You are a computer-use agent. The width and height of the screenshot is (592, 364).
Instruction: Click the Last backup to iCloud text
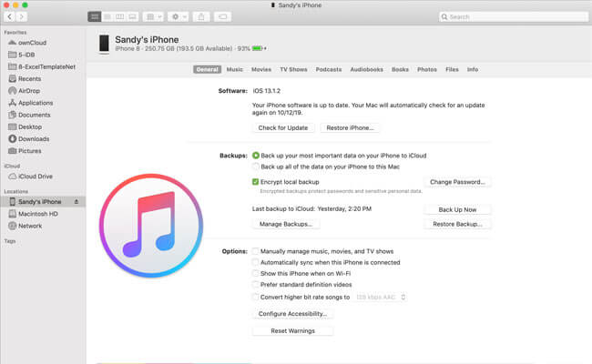pos(311,208)
